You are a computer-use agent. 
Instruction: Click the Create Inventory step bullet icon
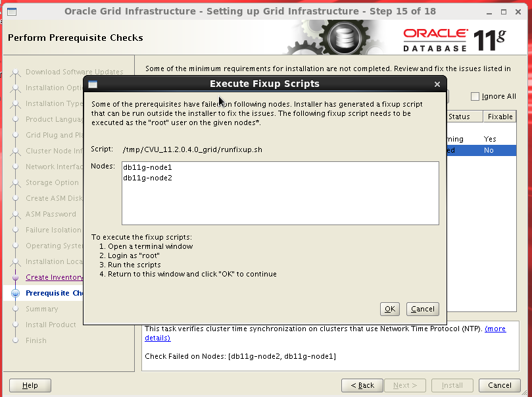coord(15,277)
